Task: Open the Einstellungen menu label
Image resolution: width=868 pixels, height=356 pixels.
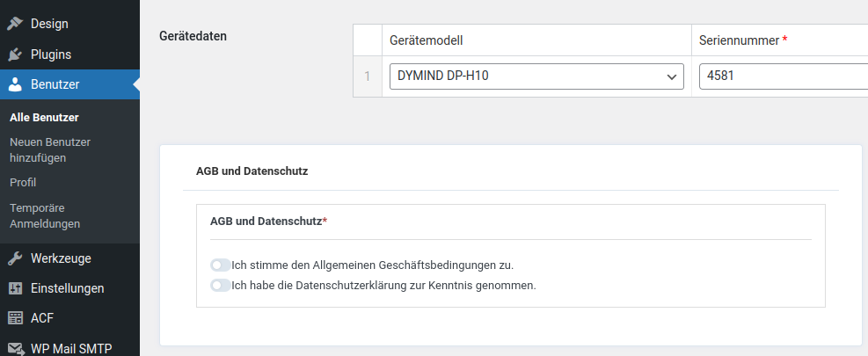Action: click(x=68, y=288)
